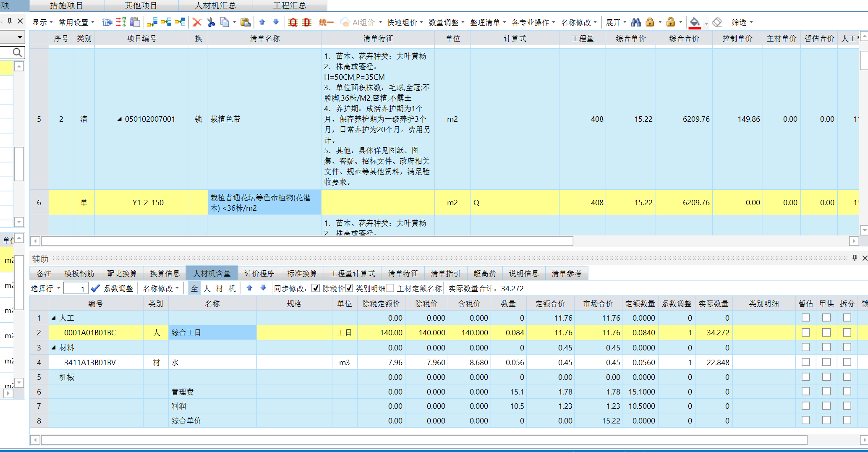This screenshot has width=868, height=452.
Task: Click the paste clipboard icon near the down-arrow
Action: [x=246, y=22]
